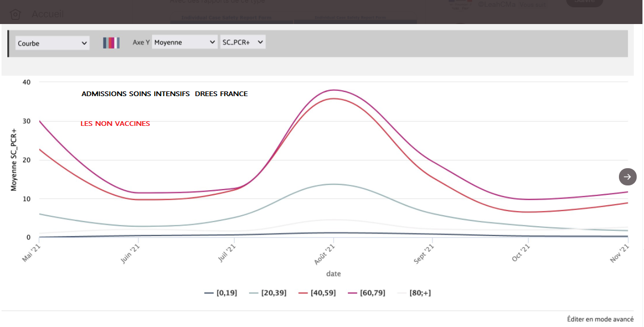Screen dimensions: 644x327
Task: Open the chart color palette icon
Action: tap(111, 43)
